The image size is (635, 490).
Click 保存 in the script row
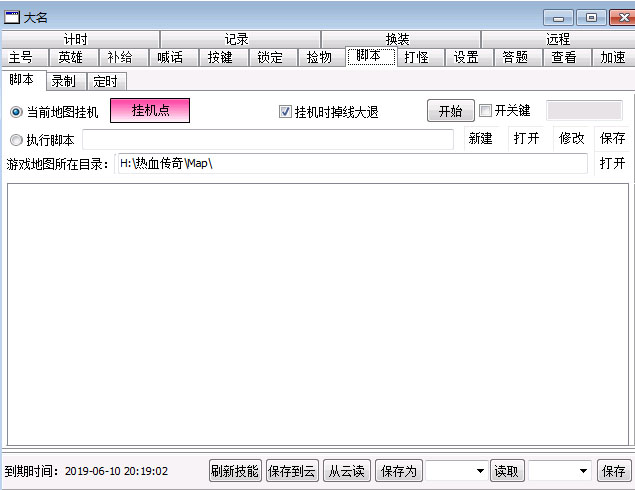click(x=612, y=138)
